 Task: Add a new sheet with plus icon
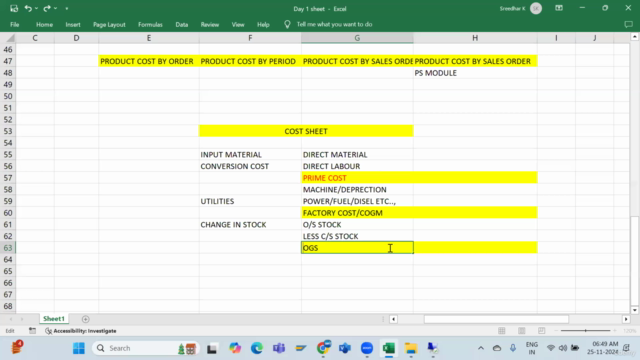(x=85, y=319)
